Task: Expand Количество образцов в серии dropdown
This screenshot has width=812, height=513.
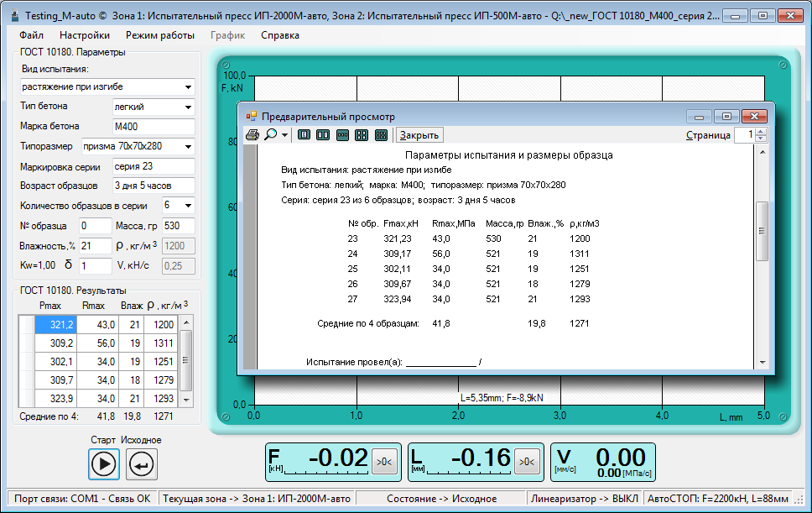Action: click(x=187, y=206)
